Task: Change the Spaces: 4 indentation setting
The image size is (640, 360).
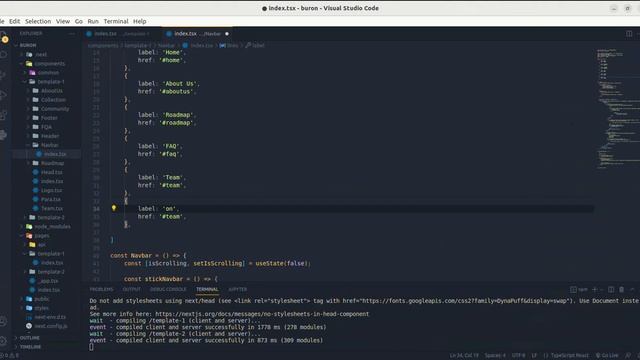Action: [x=495, y=356]
